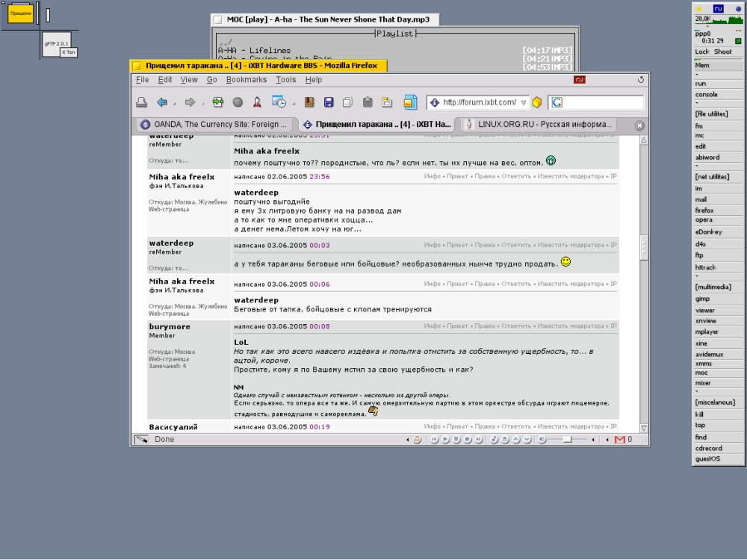
Task: Click the eDonkey launcher entry
Action: click(718, 232)
